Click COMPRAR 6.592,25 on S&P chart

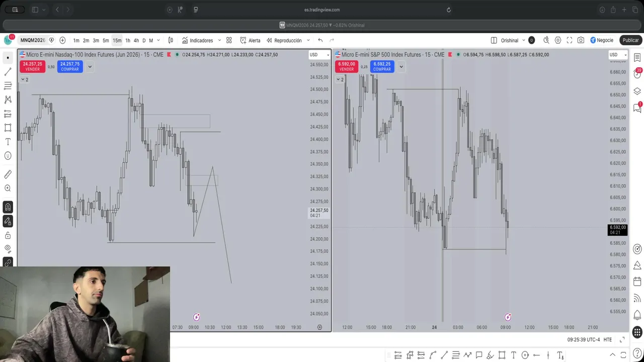click(382, 66)
